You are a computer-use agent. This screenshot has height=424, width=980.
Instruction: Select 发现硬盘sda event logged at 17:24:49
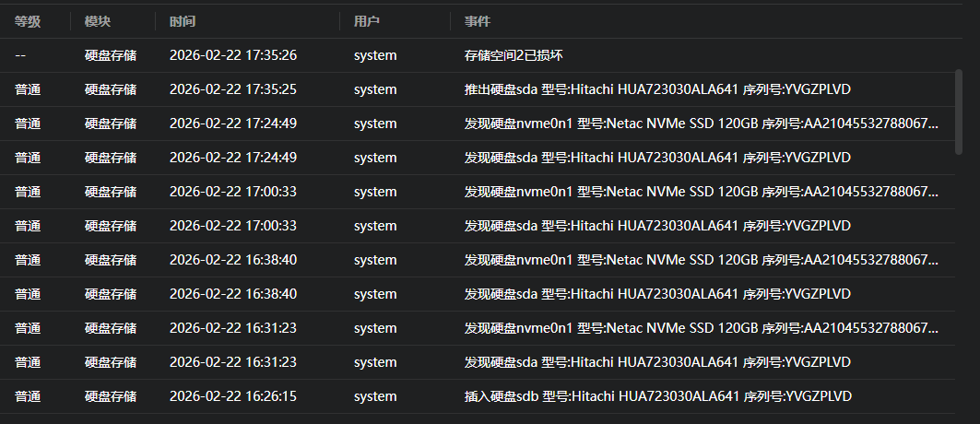tap(657, 158)
